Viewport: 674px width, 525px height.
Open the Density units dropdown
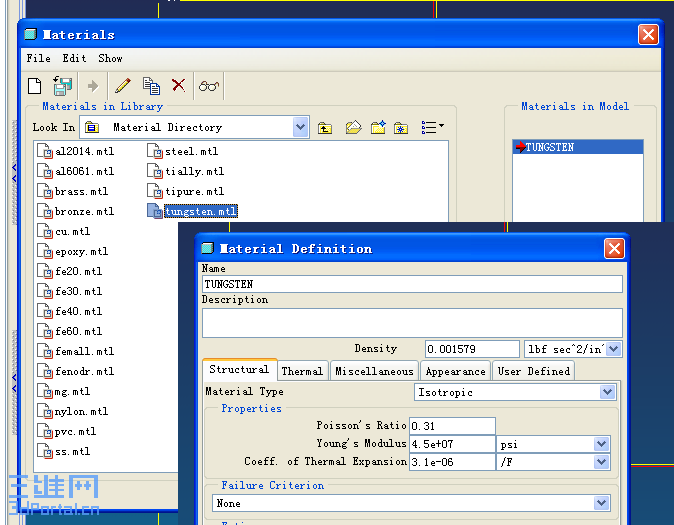614,349
